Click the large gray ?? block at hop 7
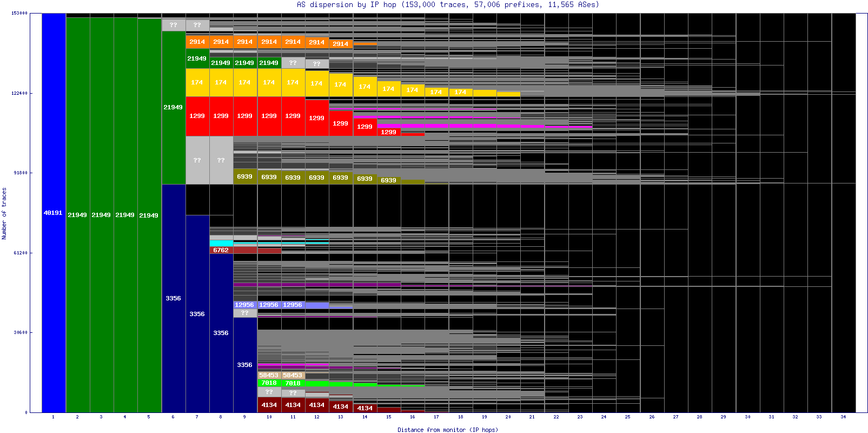868x433 pixels. tap(197, 160)
